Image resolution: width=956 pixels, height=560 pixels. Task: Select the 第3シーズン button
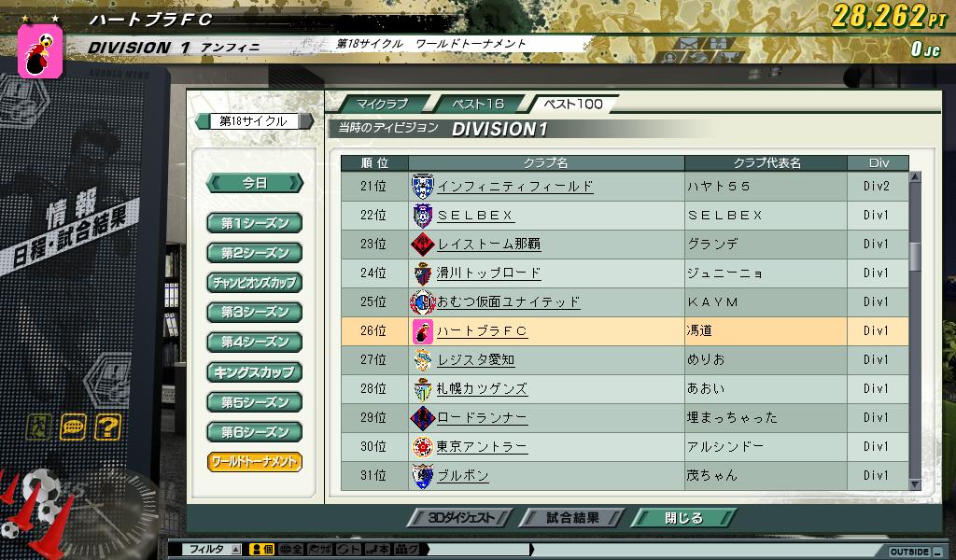tap(254, 312)
